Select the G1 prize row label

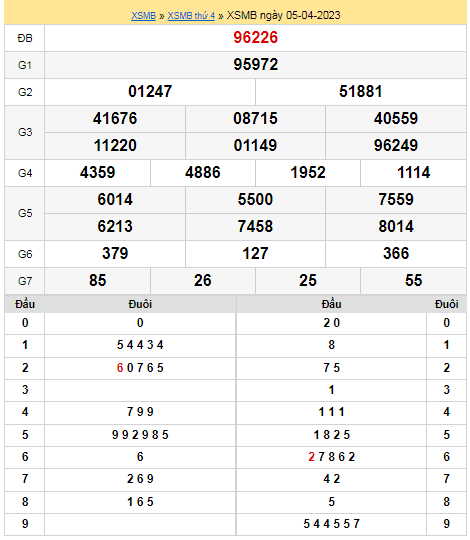[x=25, y=65]
